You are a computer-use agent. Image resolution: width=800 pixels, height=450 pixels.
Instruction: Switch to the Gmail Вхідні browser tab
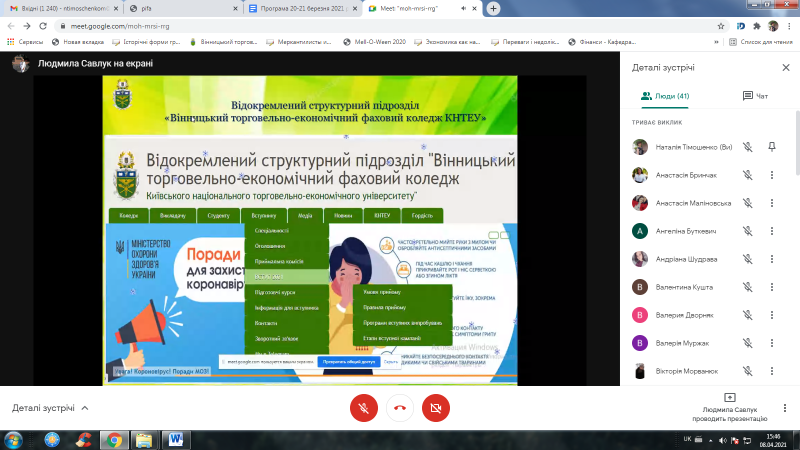coord(64,9)
